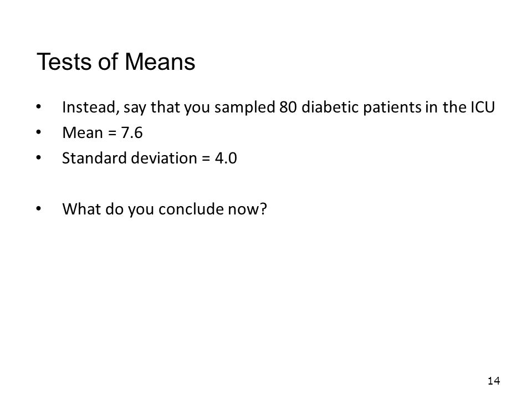This screenshot has height=399, width=532.
Task: Click the equals sign in the Mean line
Action: point(112,133)
